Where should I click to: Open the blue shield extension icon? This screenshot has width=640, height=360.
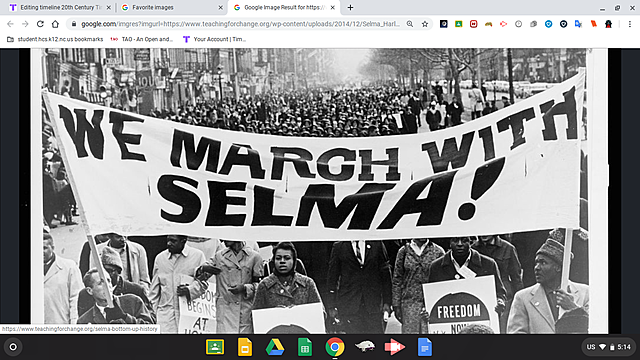(x=549, y=24)
